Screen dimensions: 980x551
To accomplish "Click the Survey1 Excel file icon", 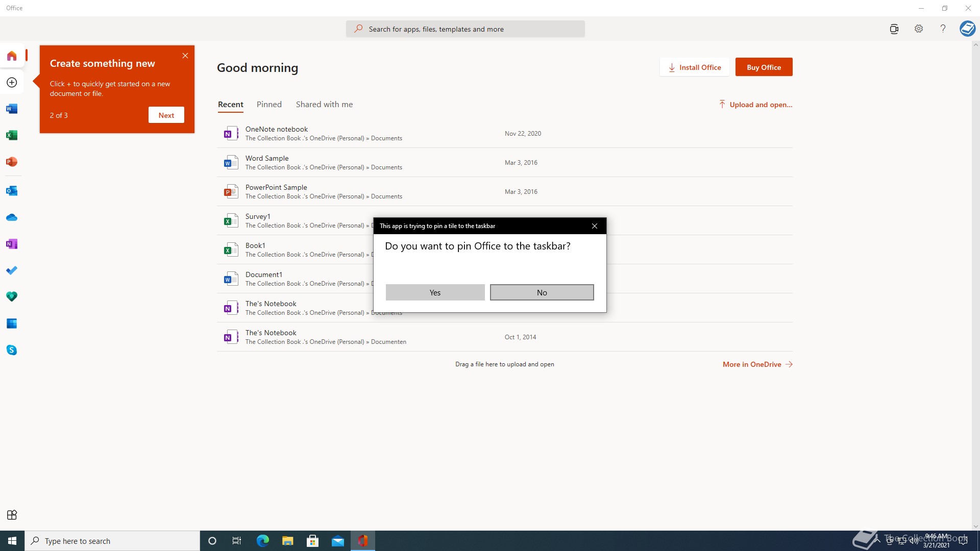I will (231, 221).
